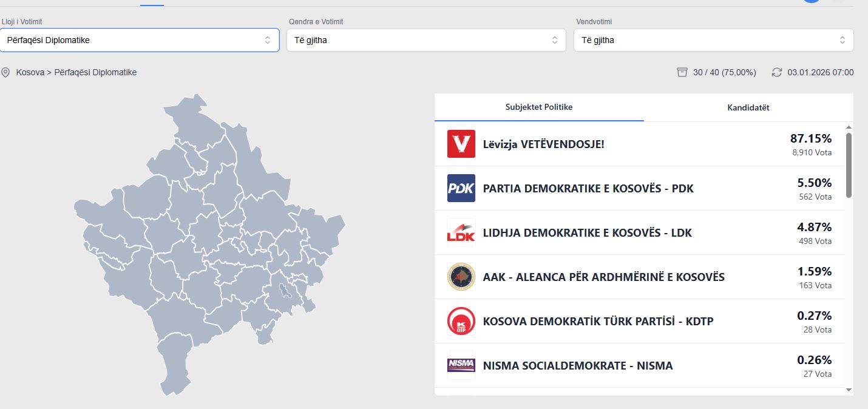
Task: Click the NISMA party logo
Action: tap(461, 365)
